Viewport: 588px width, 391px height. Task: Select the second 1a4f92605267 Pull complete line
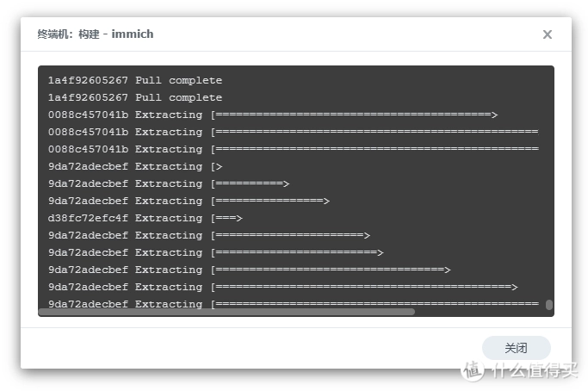point(135,98)
